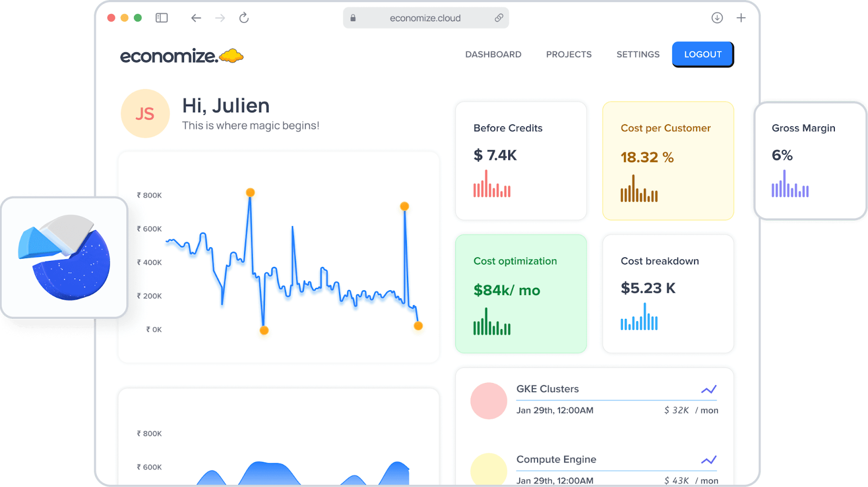
Task: Click the trend icon for Compute Engine
Action: click(709, 460)
